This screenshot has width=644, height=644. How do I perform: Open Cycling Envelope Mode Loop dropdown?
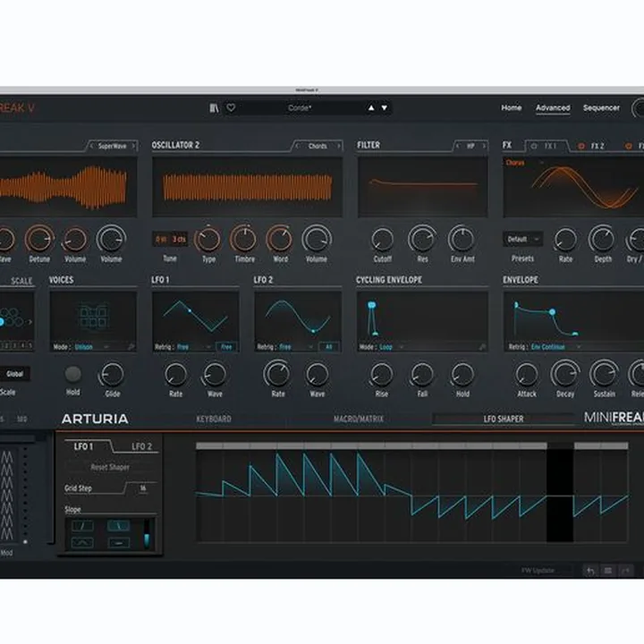392,347
